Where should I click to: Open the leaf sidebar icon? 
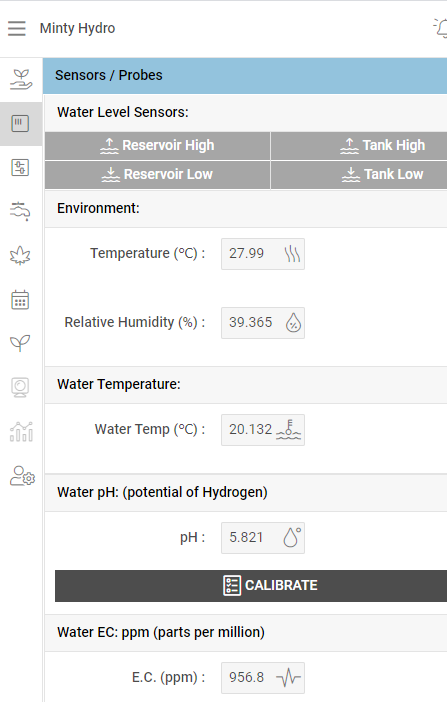click(20, 256)
